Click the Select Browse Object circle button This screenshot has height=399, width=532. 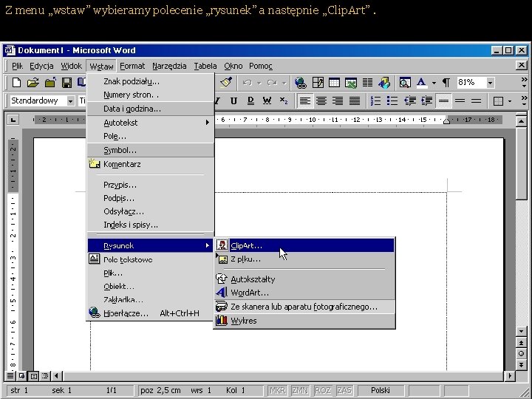click(x=521, y=353)
